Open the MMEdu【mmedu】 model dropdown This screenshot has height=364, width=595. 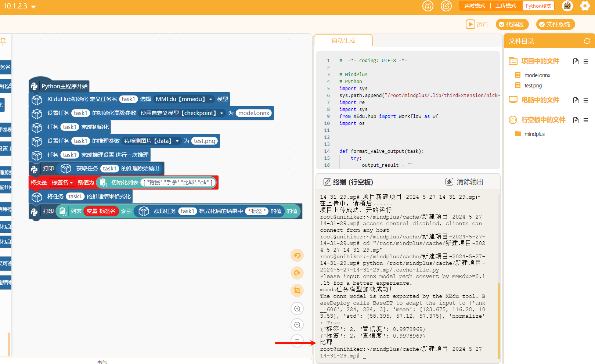click(184, 99)
